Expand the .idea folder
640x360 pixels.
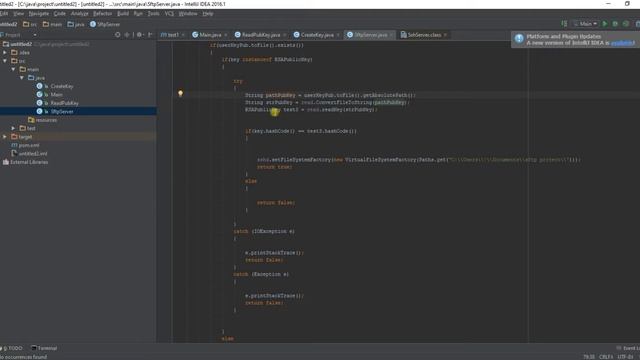(5, 53)
